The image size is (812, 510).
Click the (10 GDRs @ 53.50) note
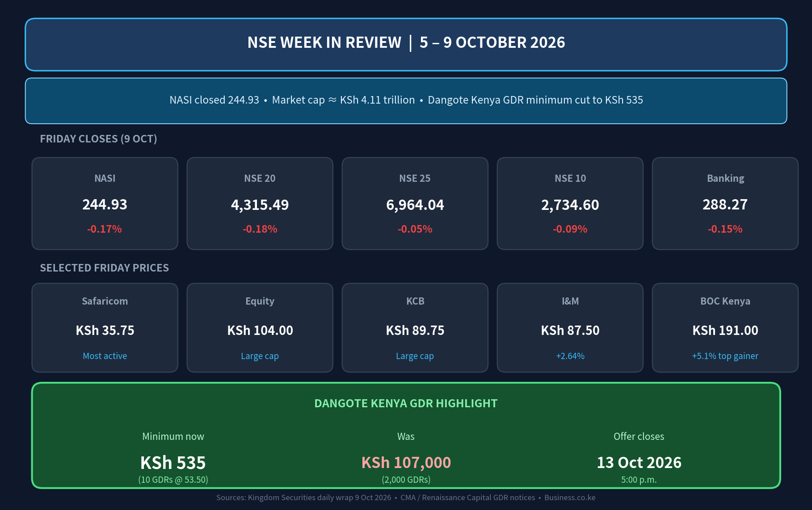173,480
